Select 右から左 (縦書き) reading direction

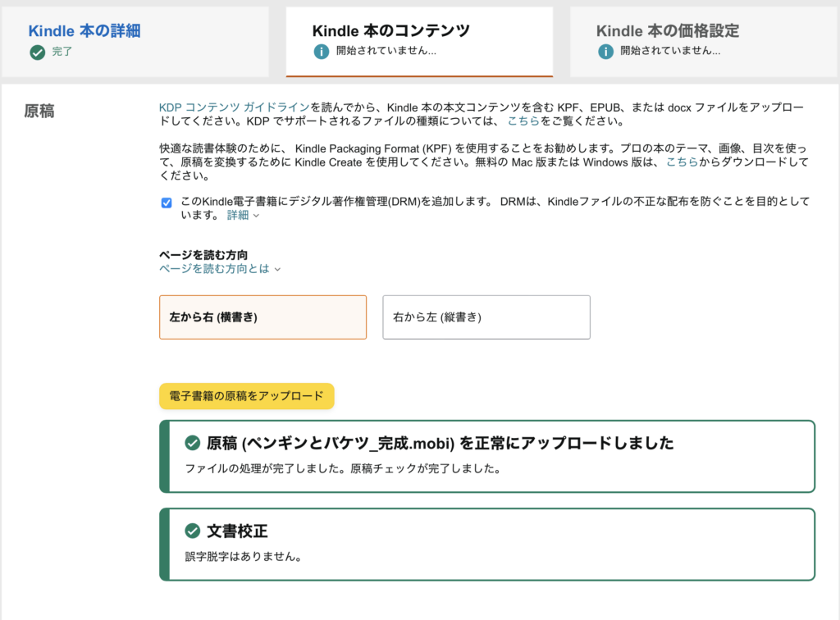486,317
